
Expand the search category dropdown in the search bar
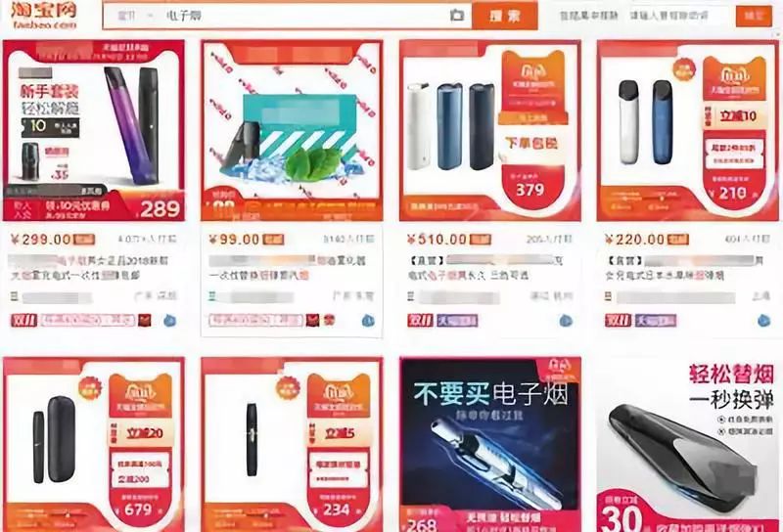[x=134, y=16]
